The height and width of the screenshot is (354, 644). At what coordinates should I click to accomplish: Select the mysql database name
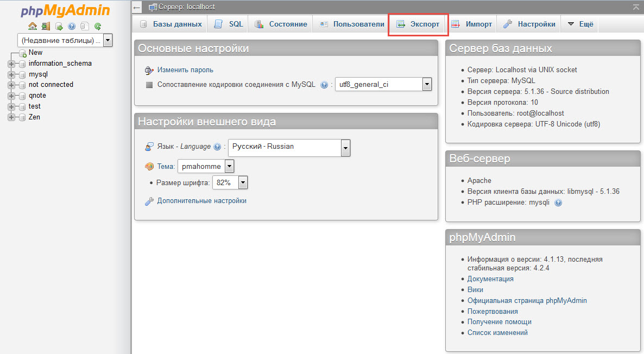point(38,74)
